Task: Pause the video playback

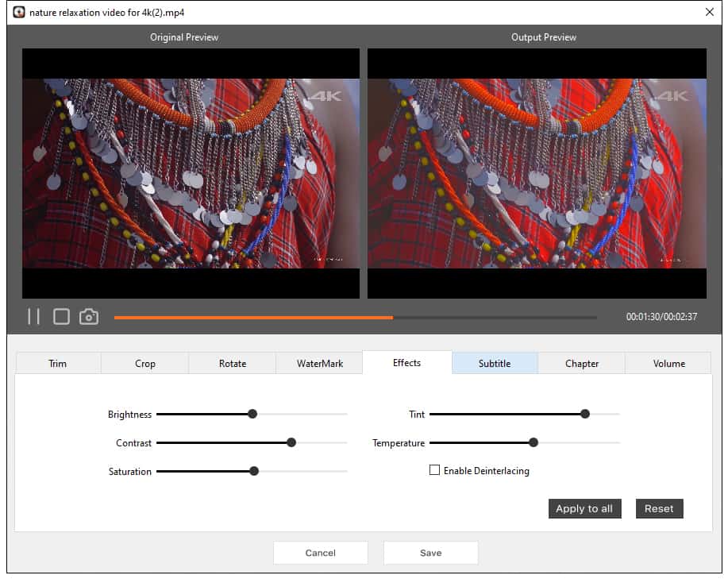Action: [x=33, y=317]
